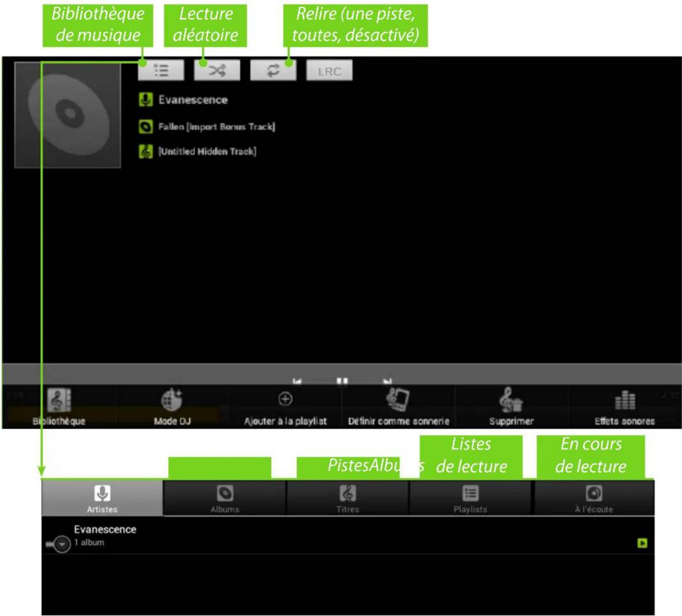Pause the current track

point(342,381)
